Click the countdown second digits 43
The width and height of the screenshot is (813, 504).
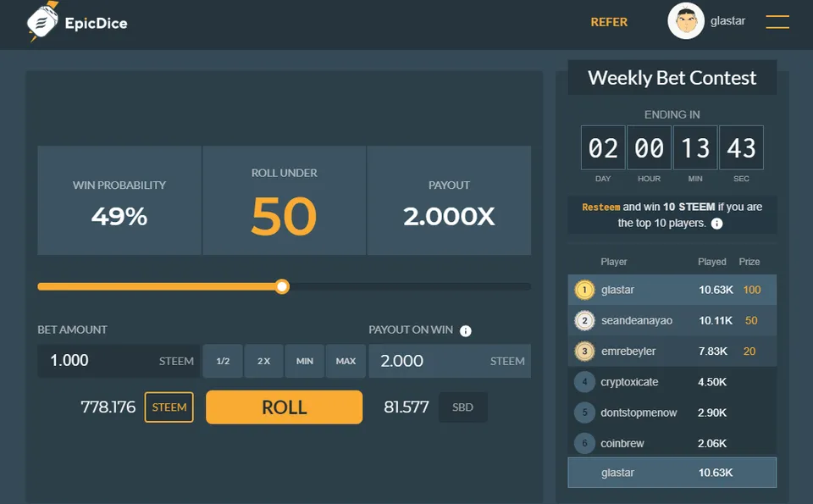pos(742,147)
